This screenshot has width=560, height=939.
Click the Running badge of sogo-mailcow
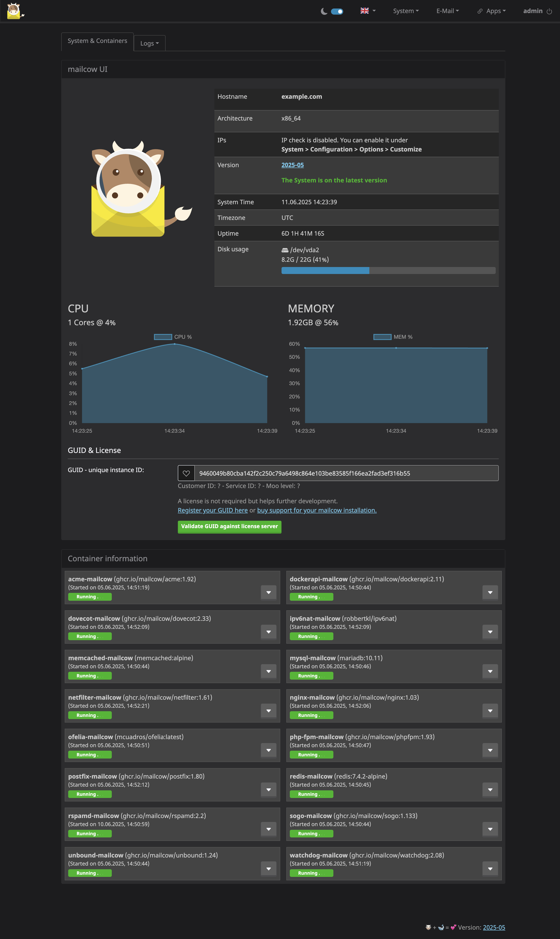click(x=311, y=834)
